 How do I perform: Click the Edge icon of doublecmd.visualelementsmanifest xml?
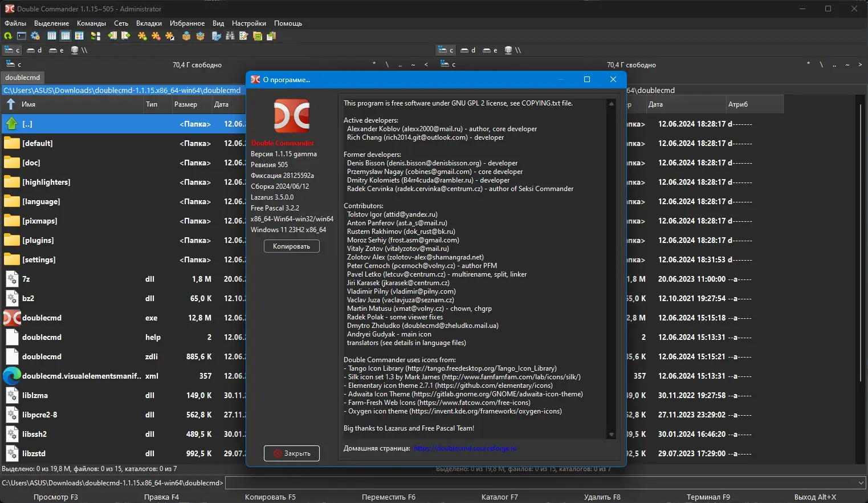(12, 376)
